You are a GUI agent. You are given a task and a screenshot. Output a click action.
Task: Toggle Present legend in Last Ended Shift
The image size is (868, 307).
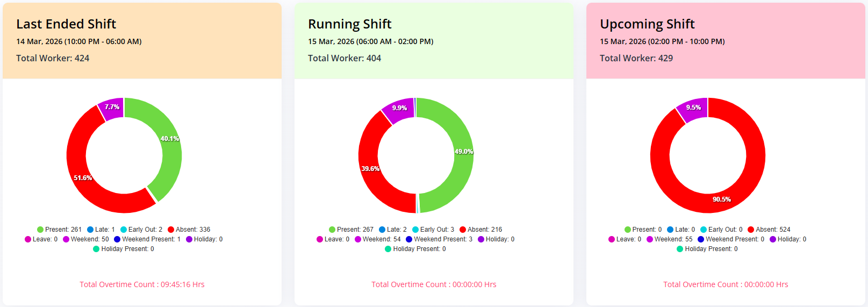point(59,230)
